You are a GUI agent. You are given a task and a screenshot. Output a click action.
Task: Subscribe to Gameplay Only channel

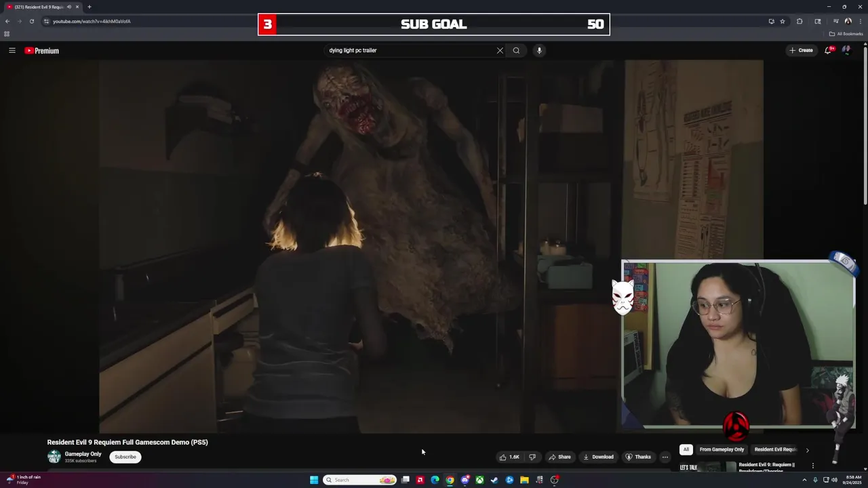pyautogui.click(x=125, y=457)
